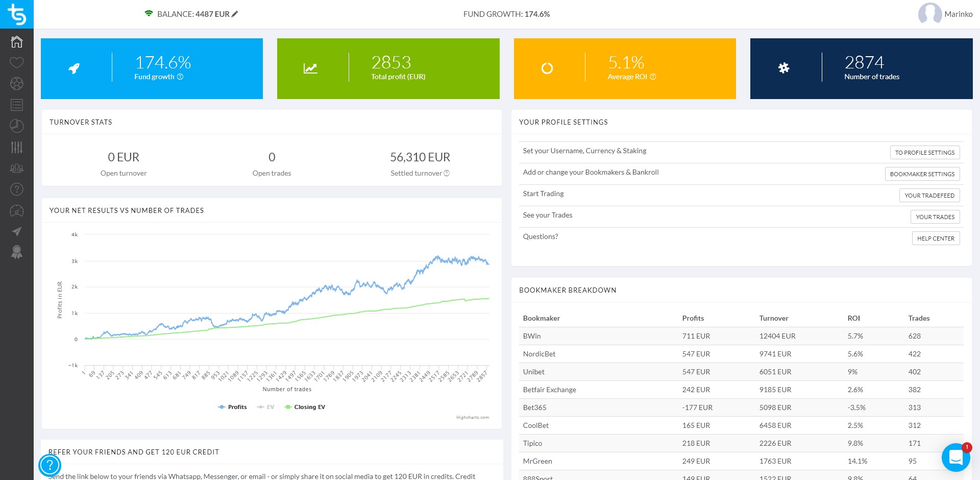Image resolution: width=980 pixels, height=480 pixels.
Task: Click the line chart icon on Total profit card
Action: (x=310, y=68)
